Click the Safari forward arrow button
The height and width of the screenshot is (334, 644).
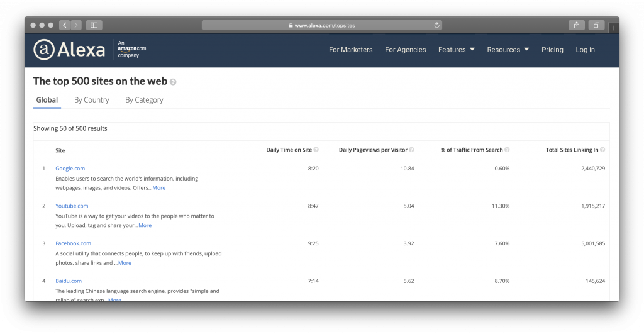tap(76, 25)
